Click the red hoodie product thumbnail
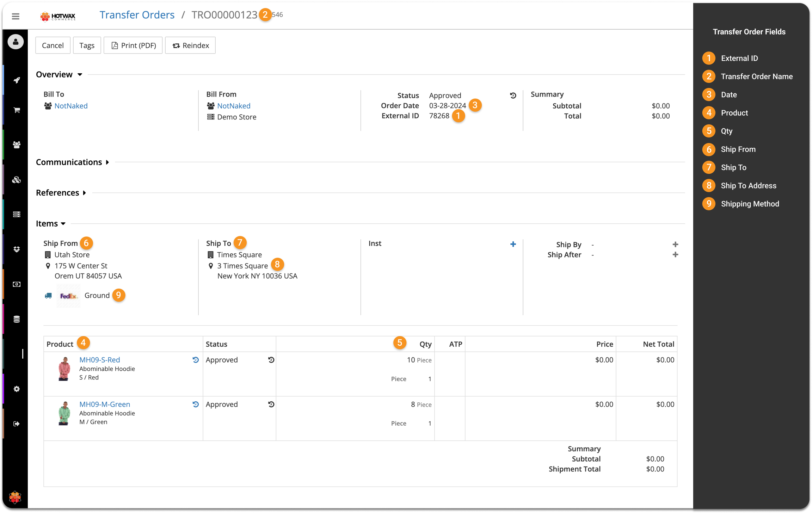This screenshot has width=812, height=513. pyautogui.click(x=64, y=369)
